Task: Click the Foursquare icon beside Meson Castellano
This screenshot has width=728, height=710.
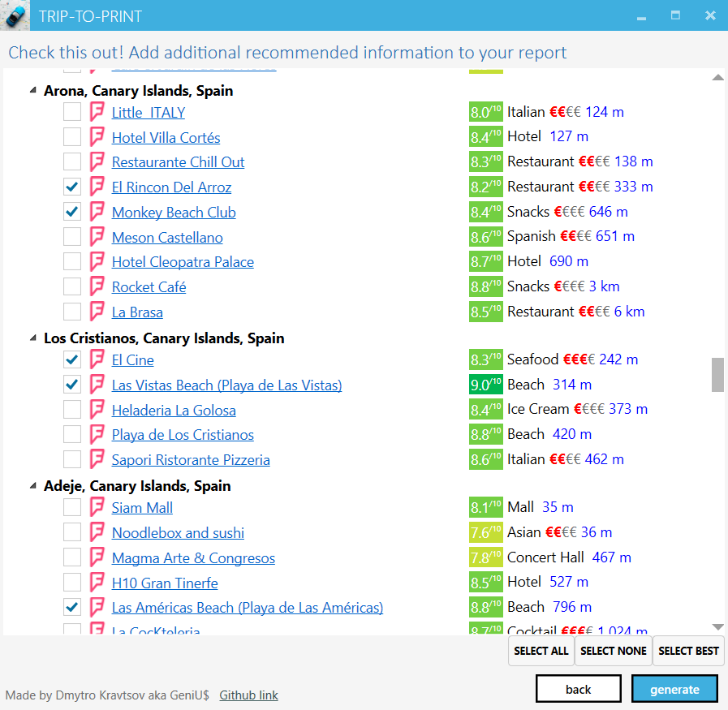Action: coord(97,237)
